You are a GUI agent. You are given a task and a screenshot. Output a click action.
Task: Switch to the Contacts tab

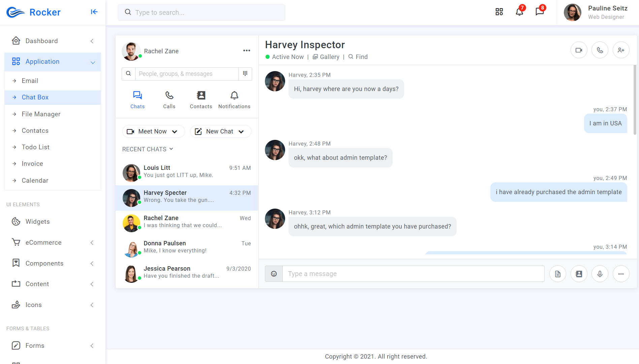(201, 100)
